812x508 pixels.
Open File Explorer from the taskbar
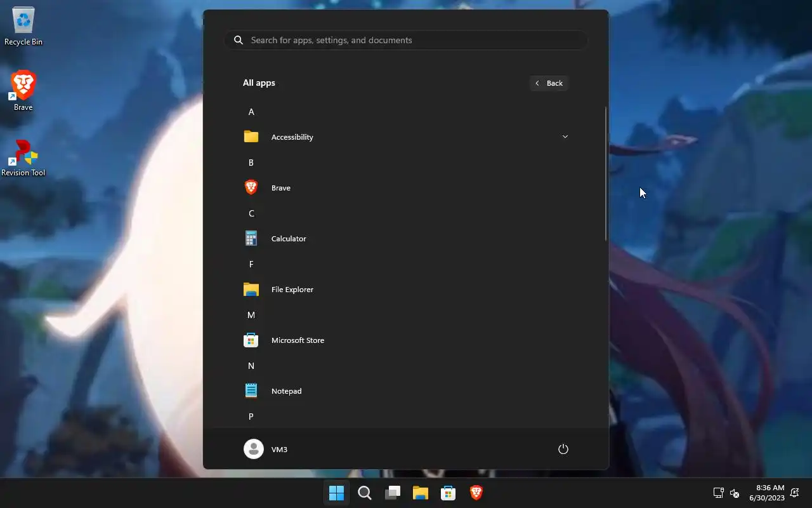click(x=421, y=493)
